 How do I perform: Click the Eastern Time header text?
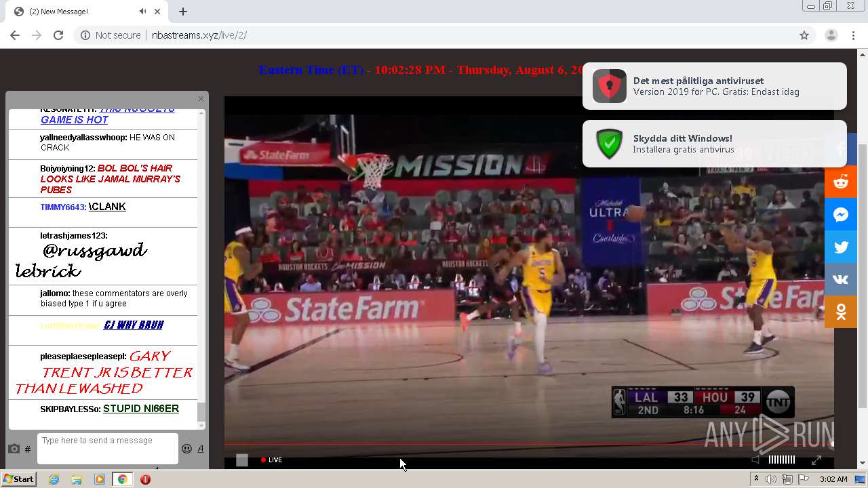(x=311, y=70)
